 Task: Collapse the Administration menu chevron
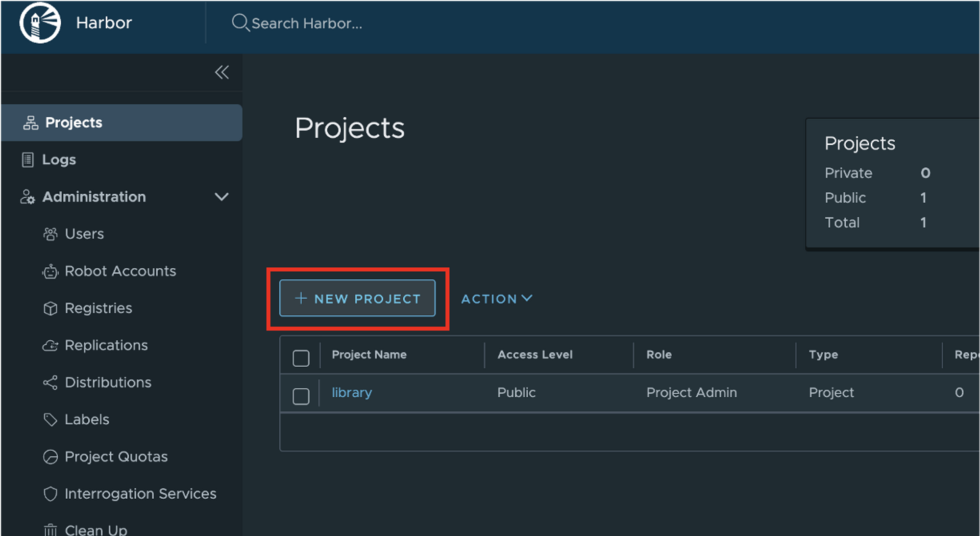coord(221,197)
